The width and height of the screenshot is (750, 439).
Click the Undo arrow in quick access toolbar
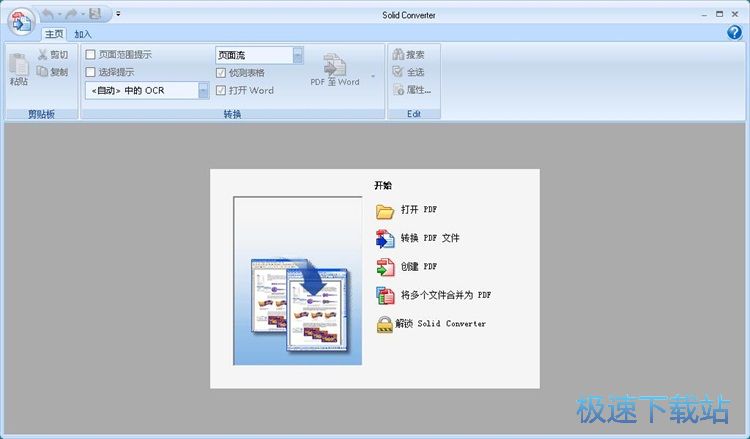point(48,14)
